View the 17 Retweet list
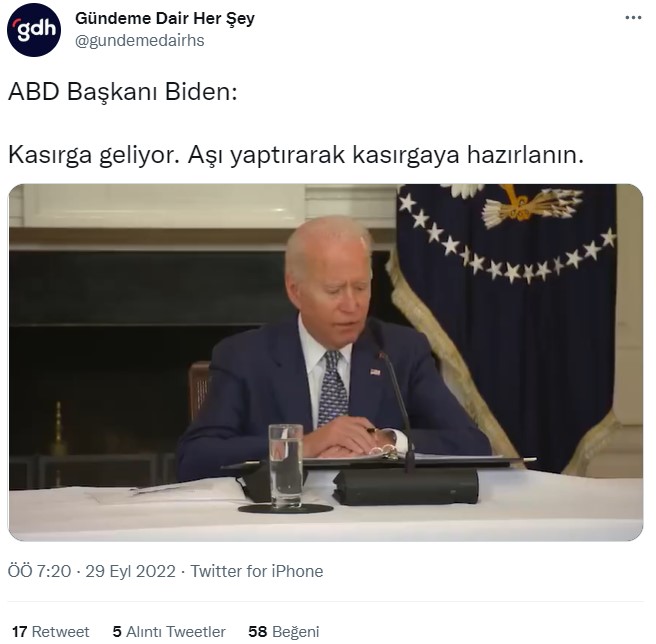Viewport: 656px width, 644px height. pos(51,631)
